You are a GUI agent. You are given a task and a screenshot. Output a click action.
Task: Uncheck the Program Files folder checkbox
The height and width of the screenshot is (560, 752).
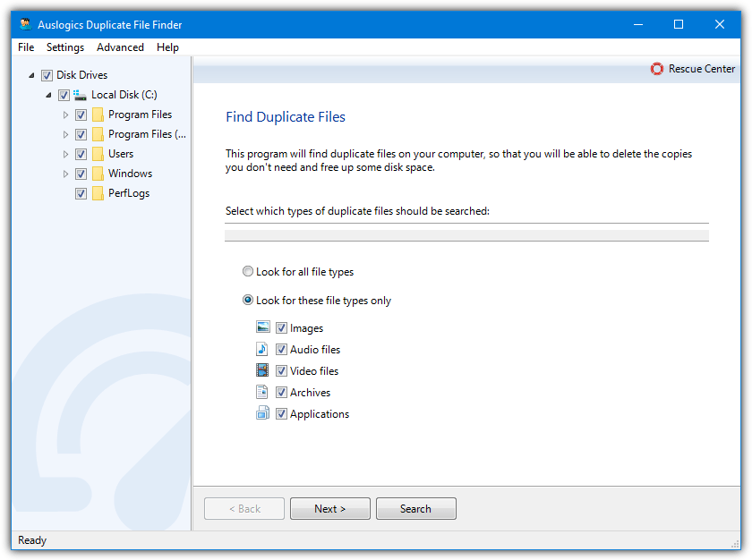[x=81, y=115]
